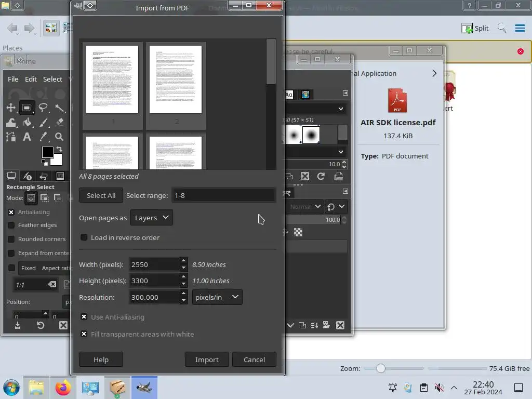Choose the Fuzzy Select magic wand tool

pyautogui.click(x=59, y=108)
